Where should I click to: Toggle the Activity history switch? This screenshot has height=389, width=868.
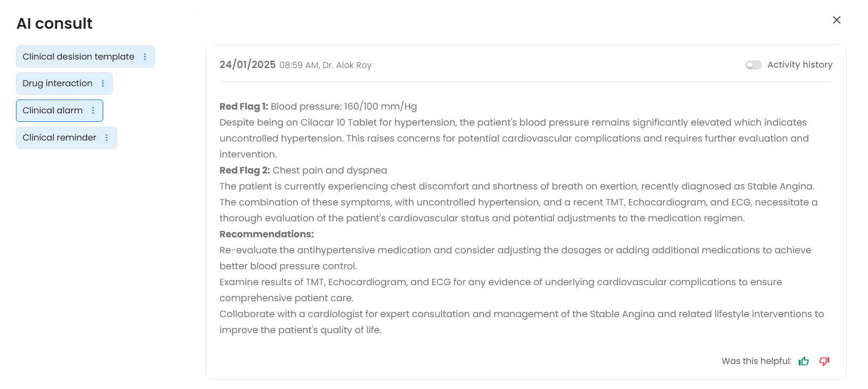pyautogui.click(x=753, y=65)
